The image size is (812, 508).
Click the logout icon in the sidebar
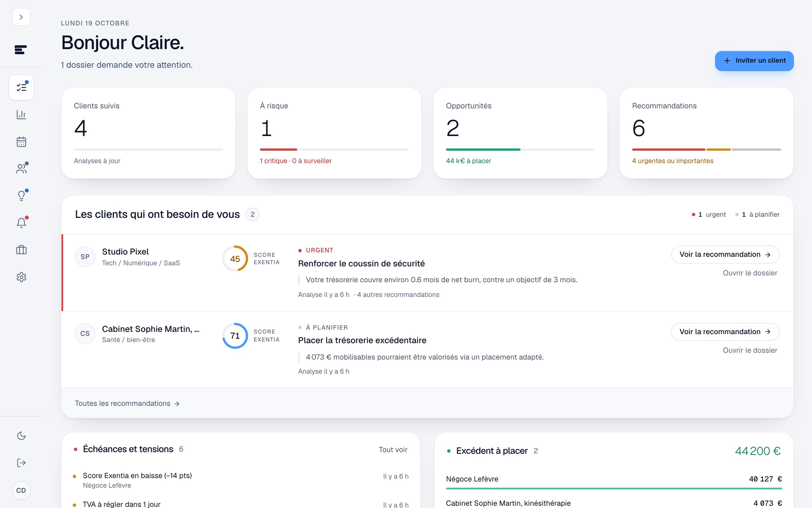pos(21,463)
